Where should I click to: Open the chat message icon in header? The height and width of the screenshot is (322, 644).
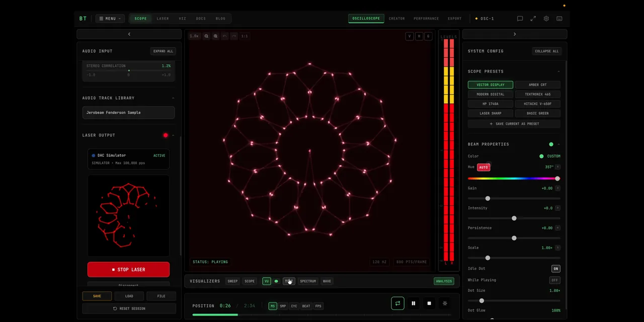(x=520, y=19)
